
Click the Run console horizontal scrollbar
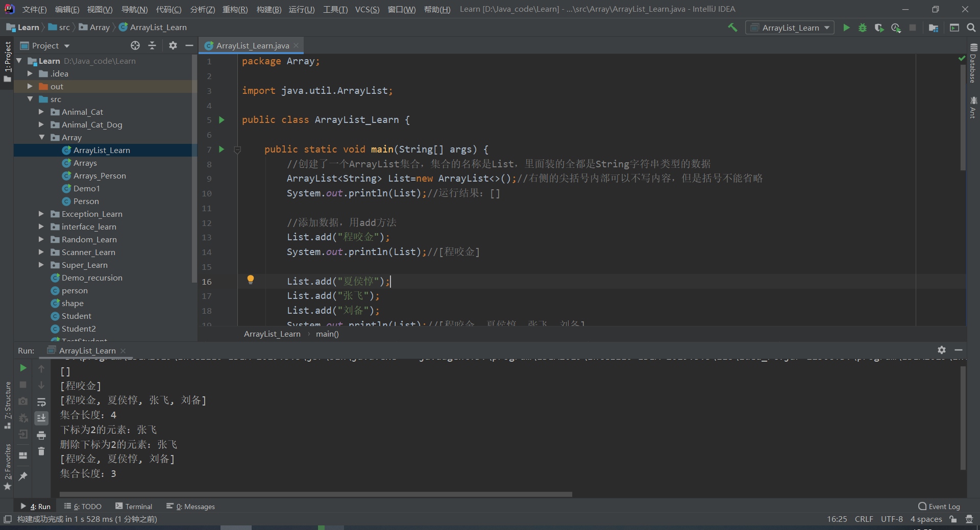(316, 494)
